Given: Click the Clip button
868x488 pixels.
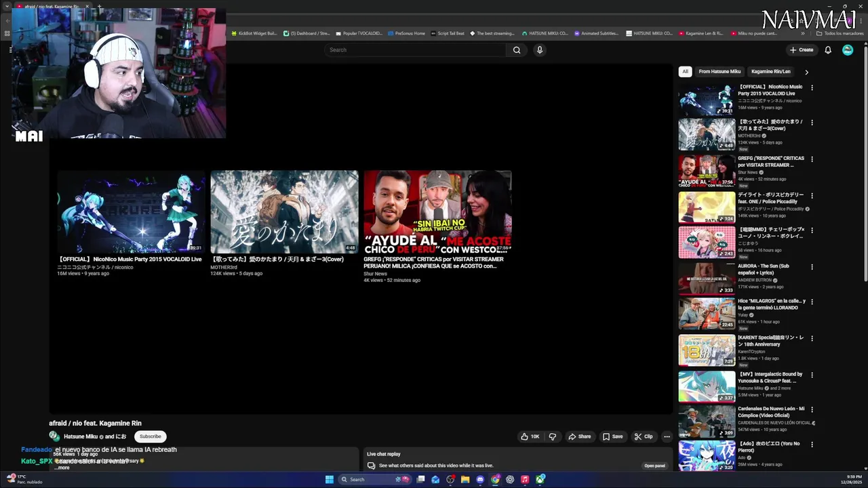Looking at the screenshot, I should [644, 436].
